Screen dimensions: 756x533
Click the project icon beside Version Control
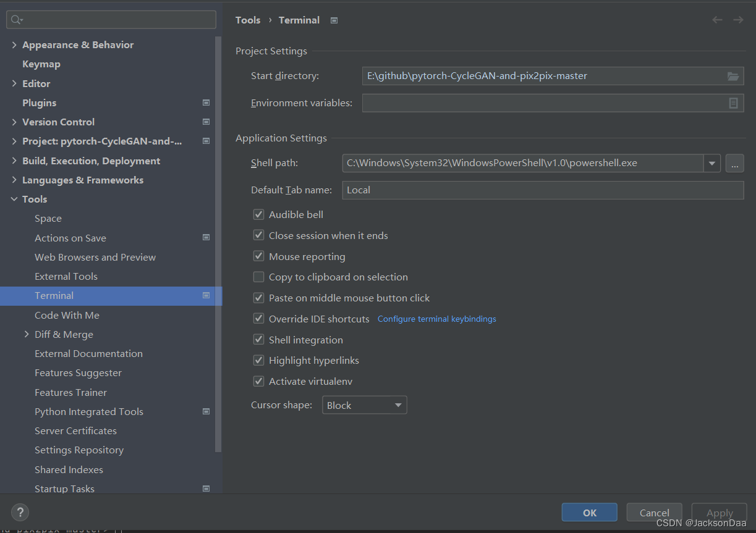click(x=206, y=122)
